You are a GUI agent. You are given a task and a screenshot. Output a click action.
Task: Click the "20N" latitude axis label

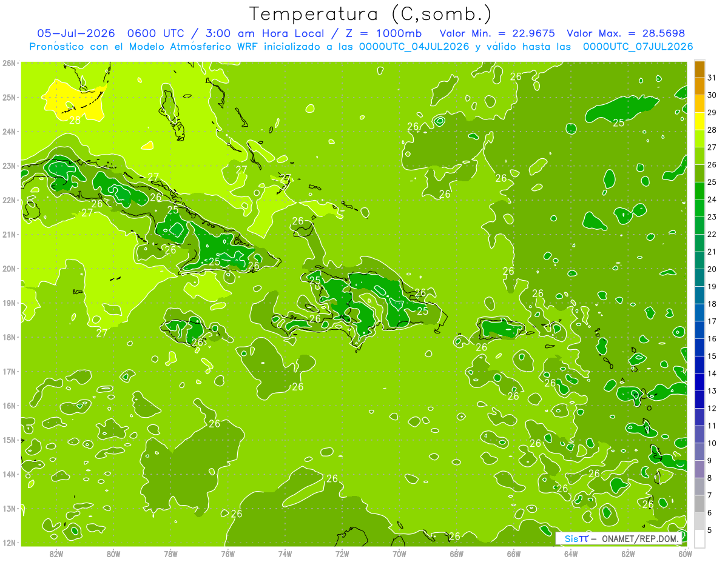point(9,269)
